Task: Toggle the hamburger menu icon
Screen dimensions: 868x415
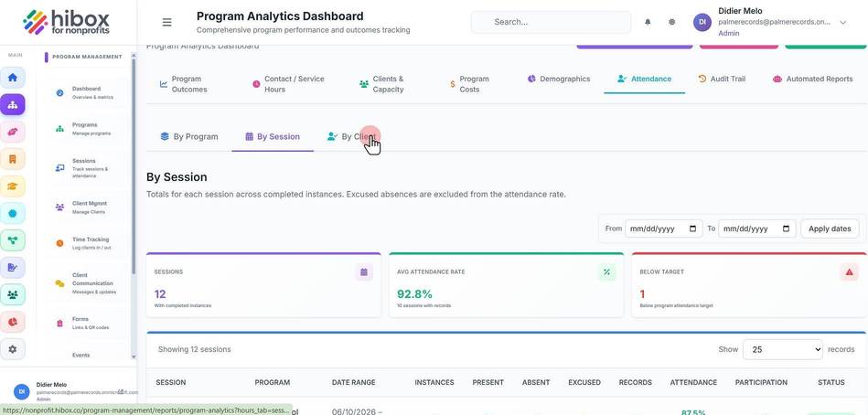Action: 166,22
